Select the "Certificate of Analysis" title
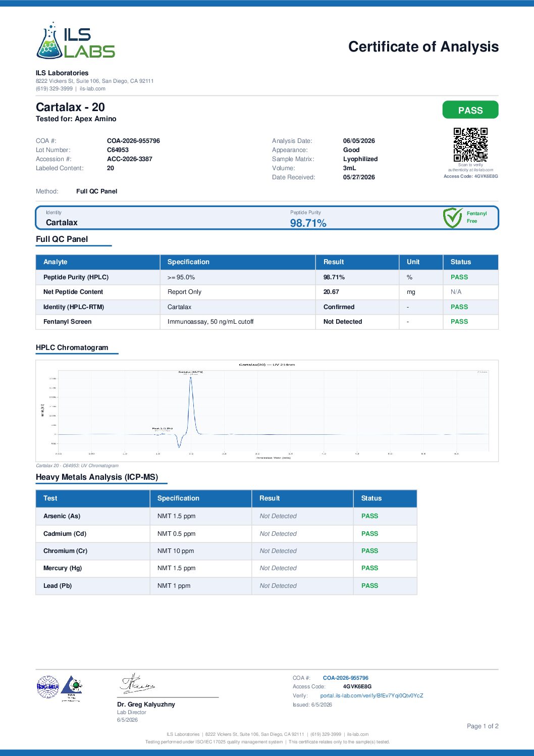The width and height of the screenshot is (534, 756). pos(423,47)
